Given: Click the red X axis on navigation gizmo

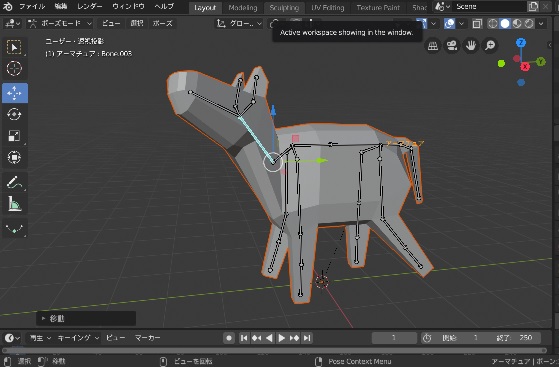Looking at the screenshot, I should click(x=525, y=67).
